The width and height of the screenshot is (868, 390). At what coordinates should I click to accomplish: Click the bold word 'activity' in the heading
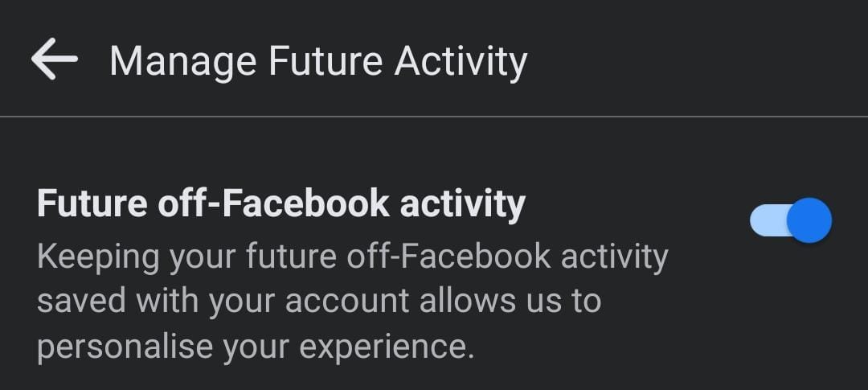point(462,205)
